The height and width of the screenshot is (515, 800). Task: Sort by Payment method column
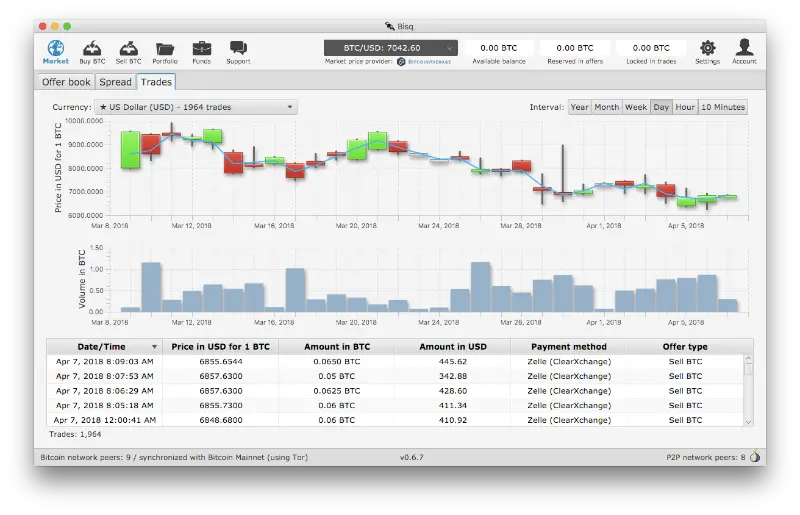(568, 347)
